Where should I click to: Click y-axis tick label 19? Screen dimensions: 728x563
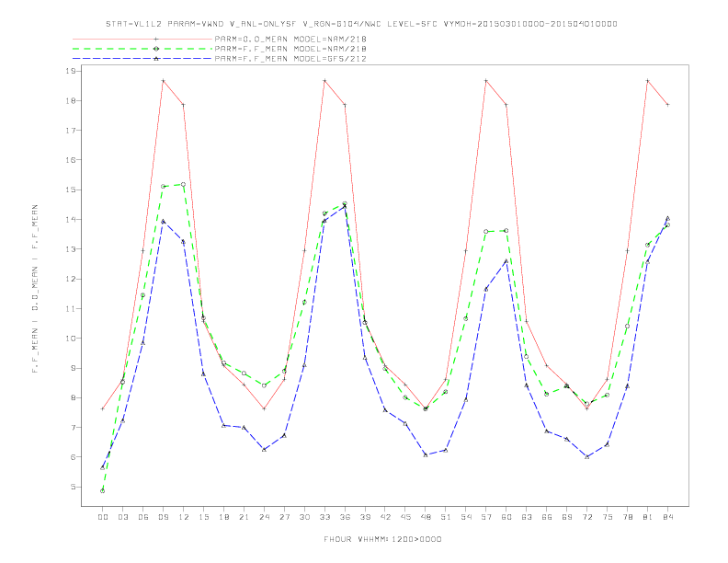point(71,71)
